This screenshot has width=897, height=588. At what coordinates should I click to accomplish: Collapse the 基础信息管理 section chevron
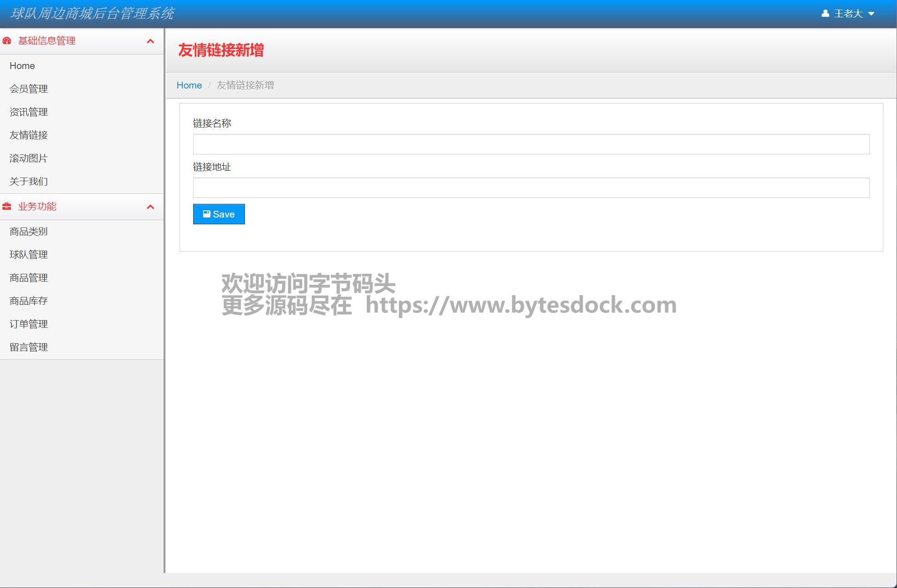[150, 41]
